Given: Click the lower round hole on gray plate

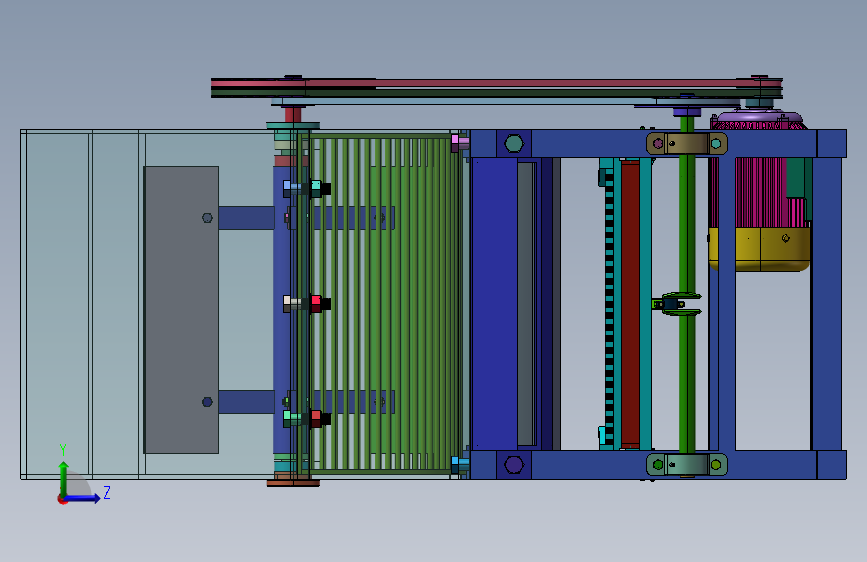Looking at the screenshot, I should pyautogui.click(x=207, y=402).
